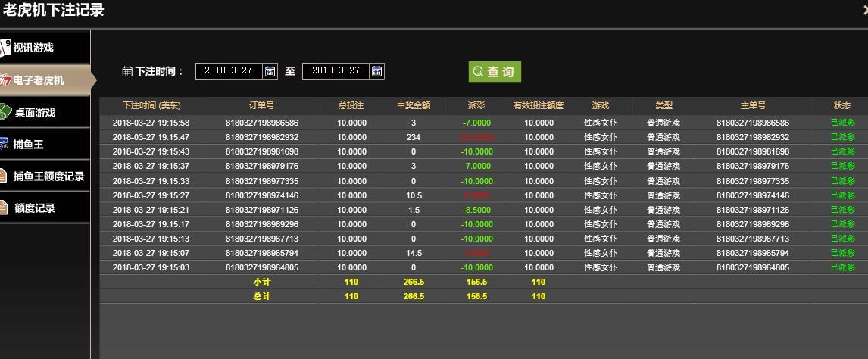The width and height of the screenshot is (868, 359).
Task: Click the table games icon
Action: click(x=5, y=112)
